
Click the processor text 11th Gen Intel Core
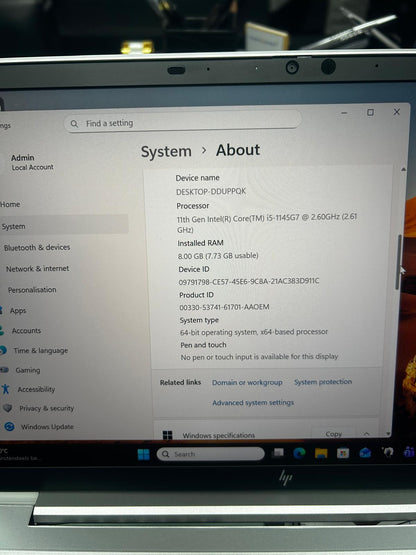point(267,223)
